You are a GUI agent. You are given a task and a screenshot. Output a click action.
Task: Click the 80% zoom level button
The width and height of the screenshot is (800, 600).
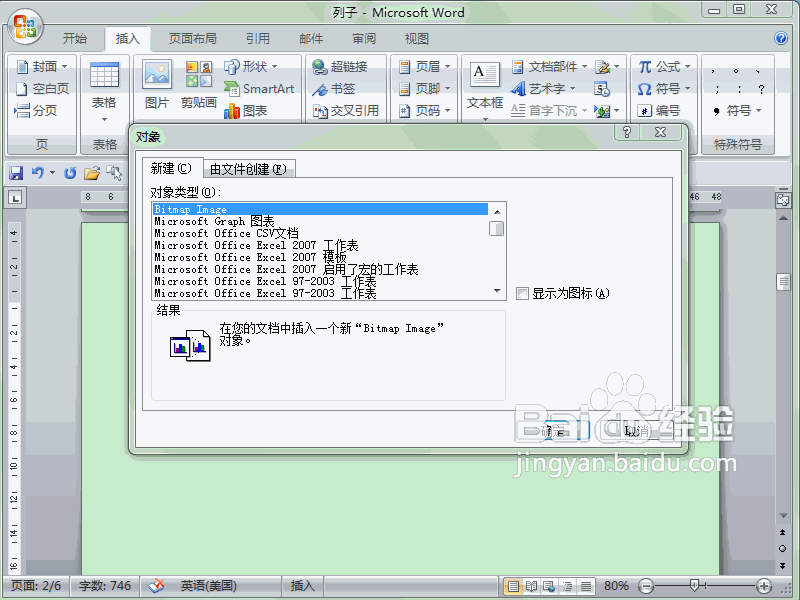pos(616,586)
